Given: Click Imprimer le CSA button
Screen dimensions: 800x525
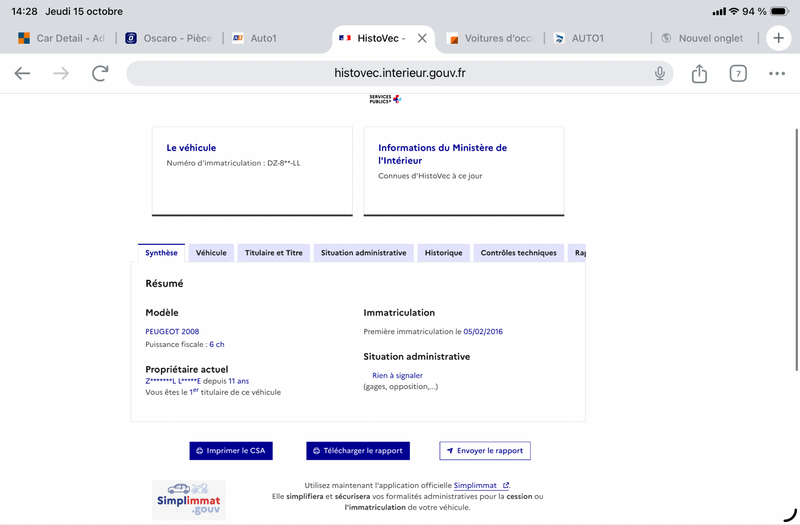Looking at the screenshot, I should click(231, 451).
